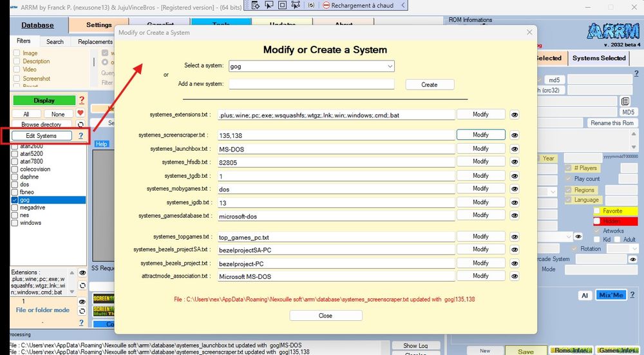
Task: Open help question mark beside Edit Systems
Action: [81, 135]
